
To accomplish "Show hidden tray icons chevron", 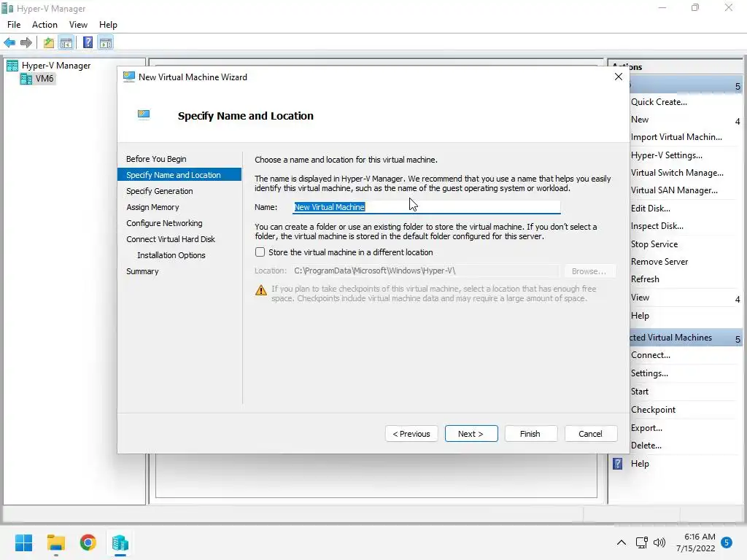I will click(622, 542).
